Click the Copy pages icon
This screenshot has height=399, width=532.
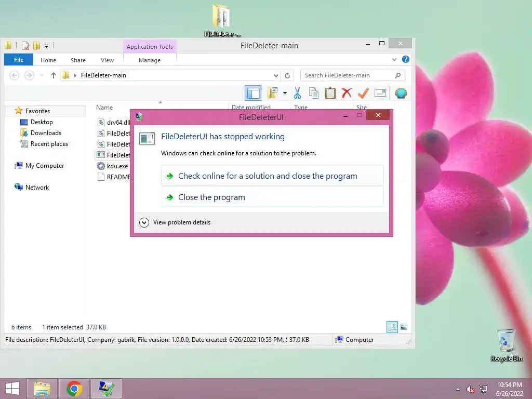click(x=313, y=93)
